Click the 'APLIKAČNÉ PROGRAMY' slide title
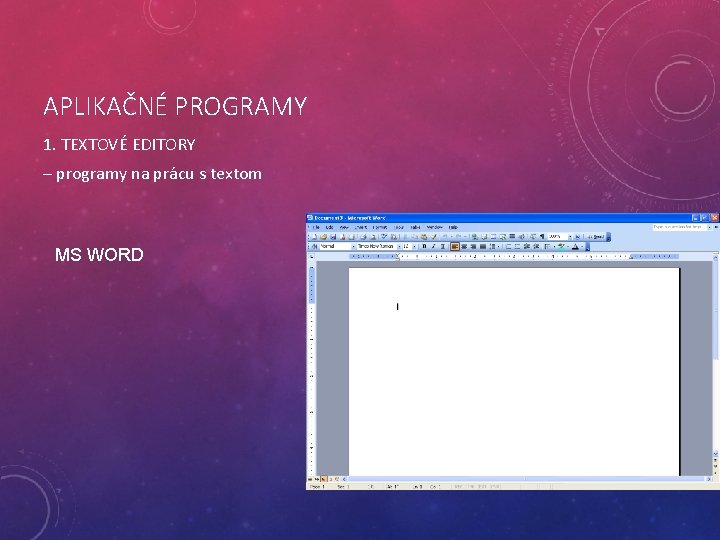Screen dimensions: 720x540 [175, 106]
